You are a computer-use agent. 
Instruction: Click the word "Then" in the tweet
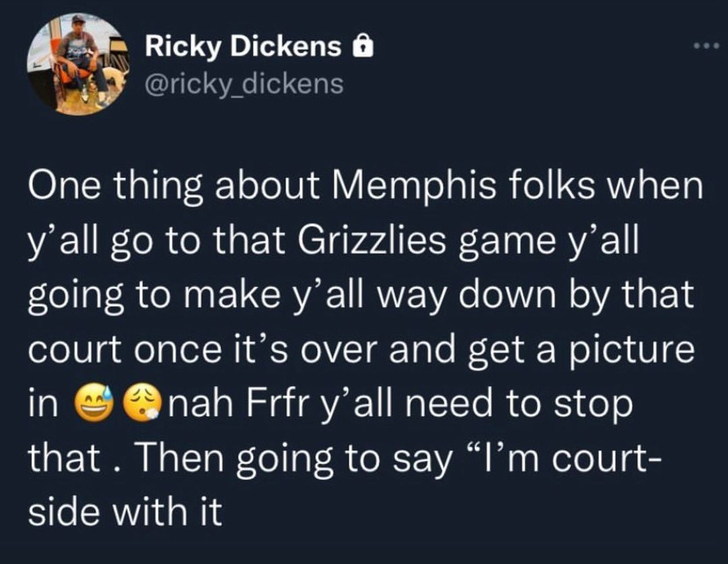pos(180,458)
